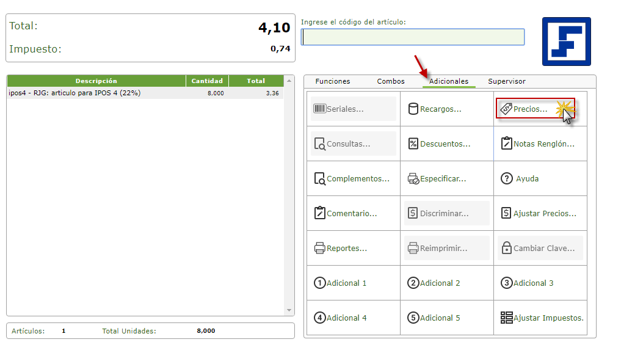
Task: Click the Reimprimir printer icon
Action: coord(413,248)
